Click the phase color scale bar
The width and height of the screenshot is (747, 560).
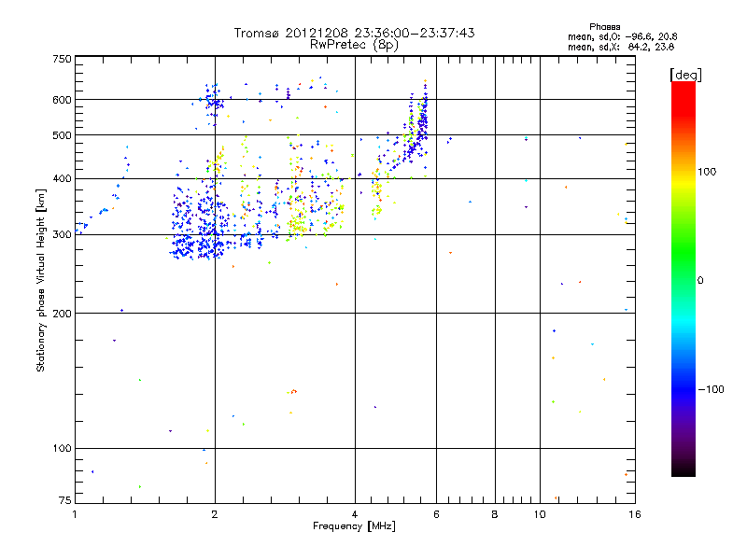684,279
